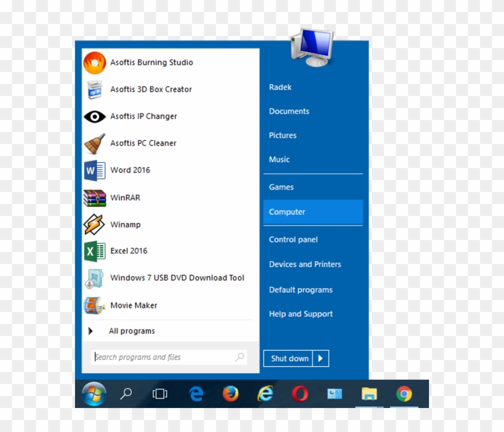
Task: Open the Radek user folder
Action: click(280, 88)
